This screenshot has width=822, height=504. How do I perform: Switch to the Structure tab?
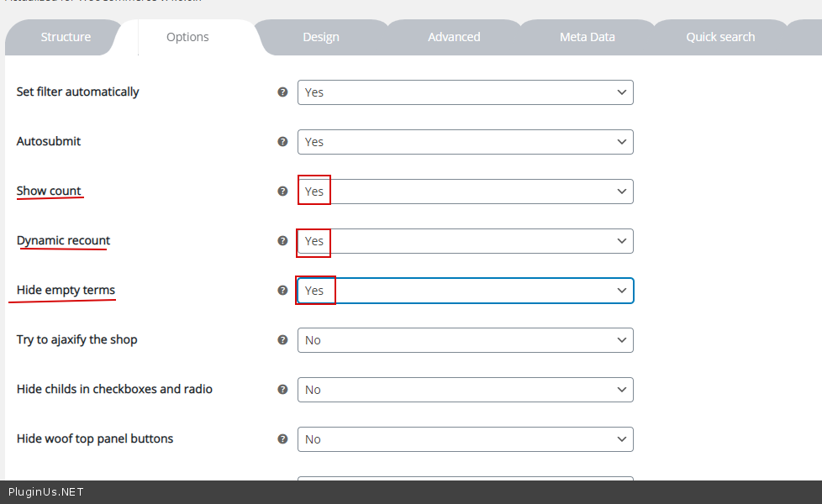(66, 37)
